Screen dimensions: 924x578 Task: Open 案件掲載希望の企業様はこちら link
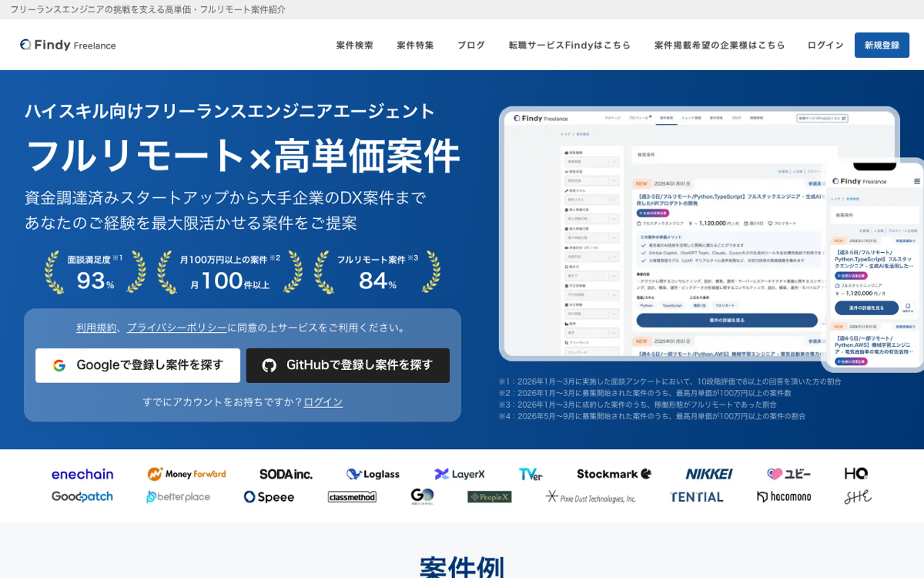pyautogui.click(x=719, y=45)
